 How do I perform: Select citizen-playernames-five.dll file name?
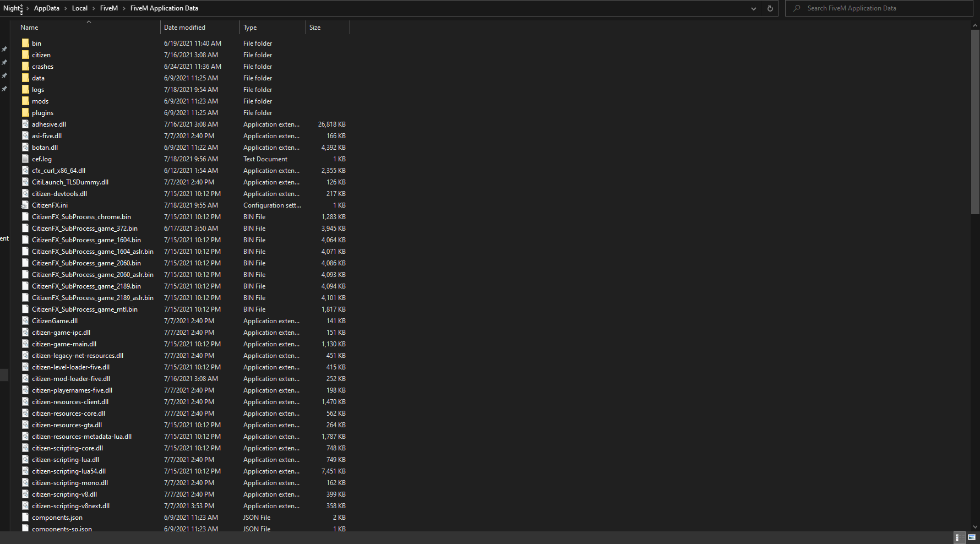click(x=72, y=390)
